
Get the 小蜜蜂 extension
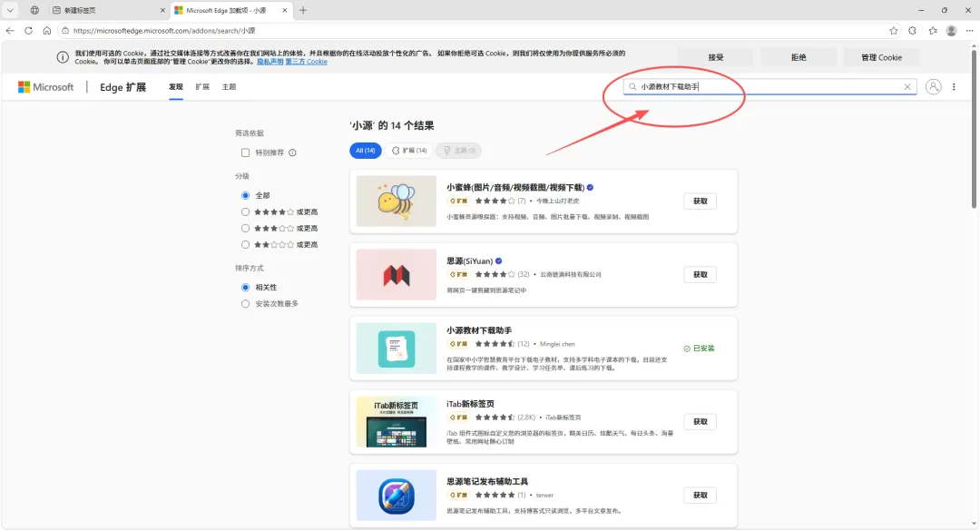700,202
